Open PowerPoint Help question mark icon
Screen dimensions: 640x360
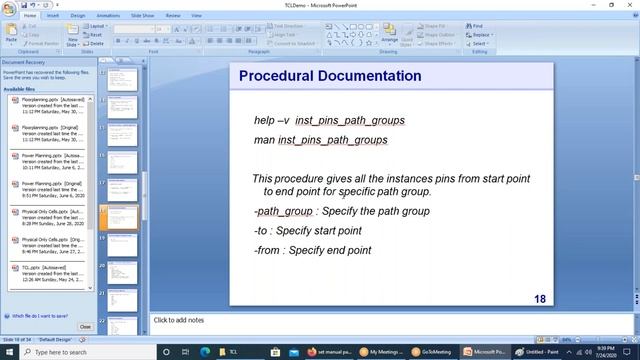pos(636,16)
